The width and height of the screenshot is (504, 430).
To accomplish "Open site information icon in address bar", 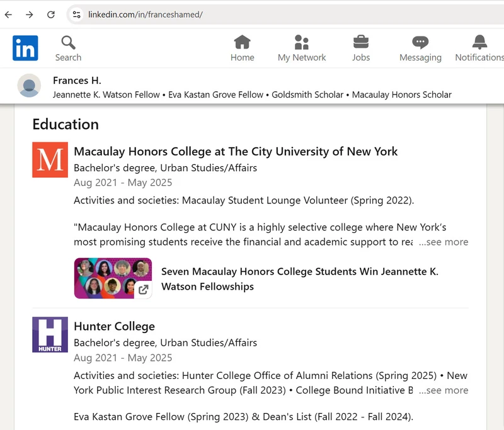I will (x=76, y=14).
